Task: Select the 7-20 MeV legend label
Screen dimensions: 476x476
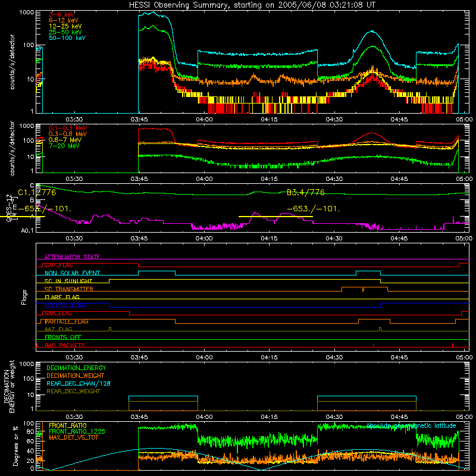Action: 64,146
